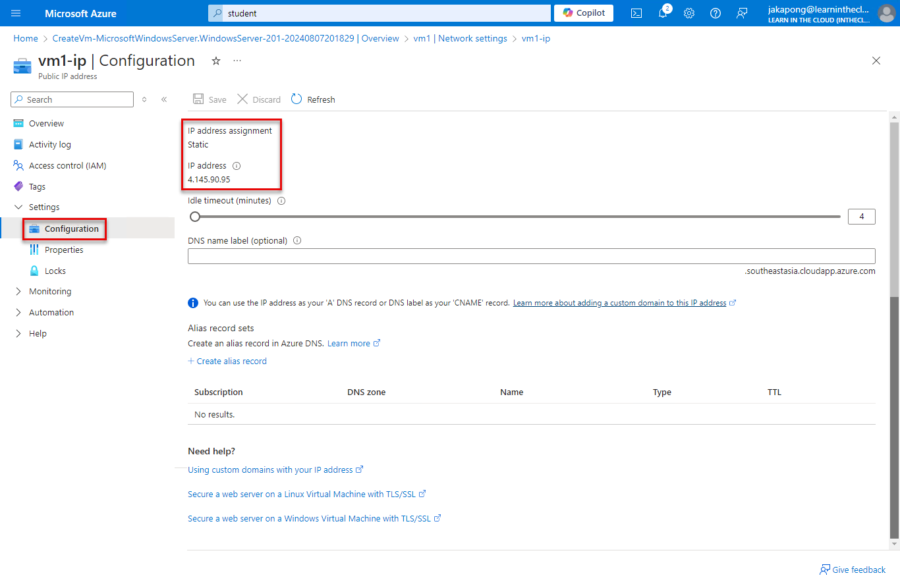Click the IP address value 4.145.90.95
900x588 pixels.
click(x=209, y=180)
